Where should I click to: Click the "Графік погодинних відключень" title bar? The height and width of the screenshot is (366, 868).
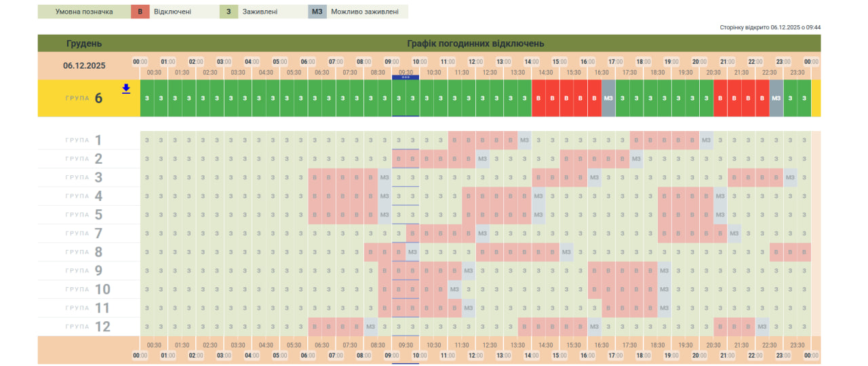pyautogui.click(x=475, y=43)
